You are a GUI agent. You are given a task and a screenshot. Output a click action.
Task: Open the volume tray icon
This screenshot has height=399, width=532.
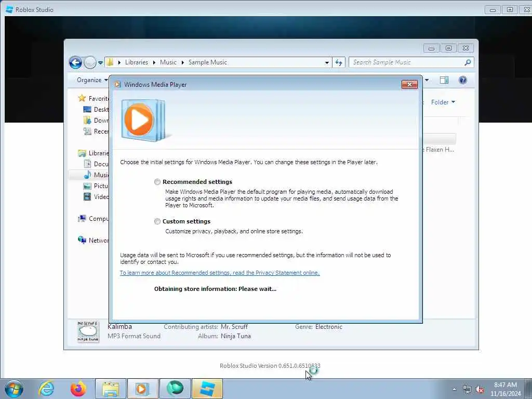click(x=480, y=390)
